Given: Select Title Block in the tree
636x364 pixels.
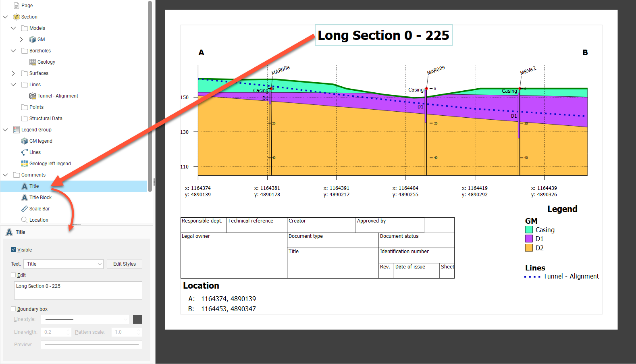Looking at the screenshot, I should [40, 198].
